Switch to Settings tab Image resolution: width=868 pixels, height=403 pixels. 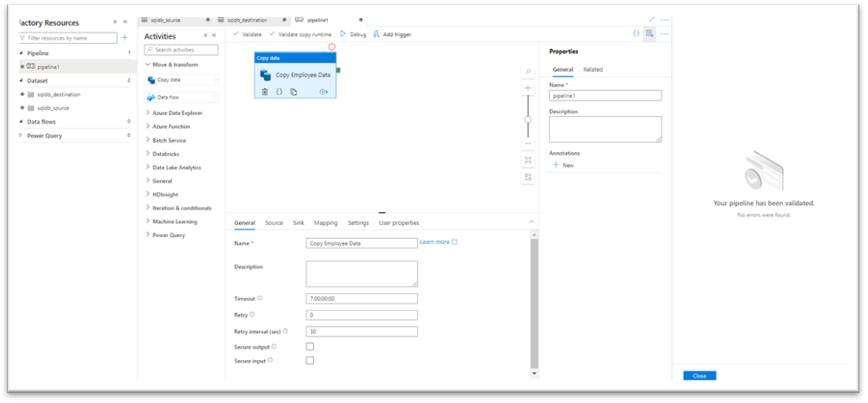(x=358, y=223)
